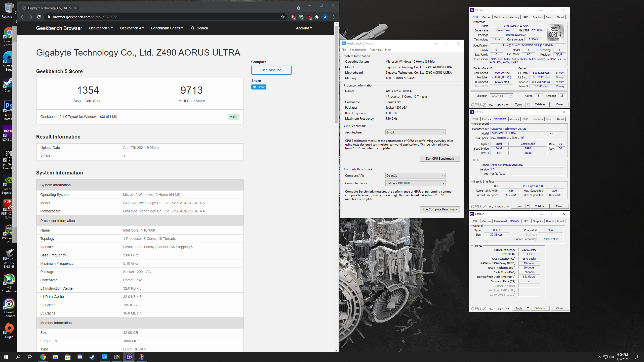Open Windows search from taskbar

point(18,357)
